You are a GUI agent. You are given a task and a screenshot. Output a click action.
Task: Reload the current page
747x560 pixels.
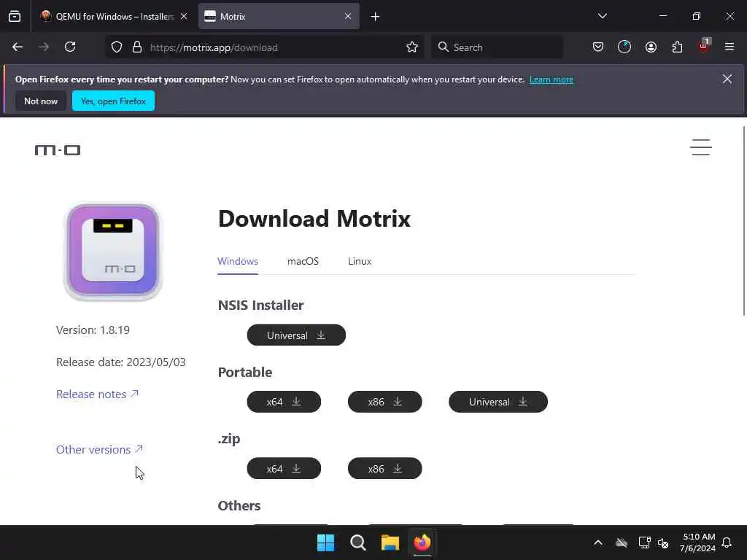point(70,47)
